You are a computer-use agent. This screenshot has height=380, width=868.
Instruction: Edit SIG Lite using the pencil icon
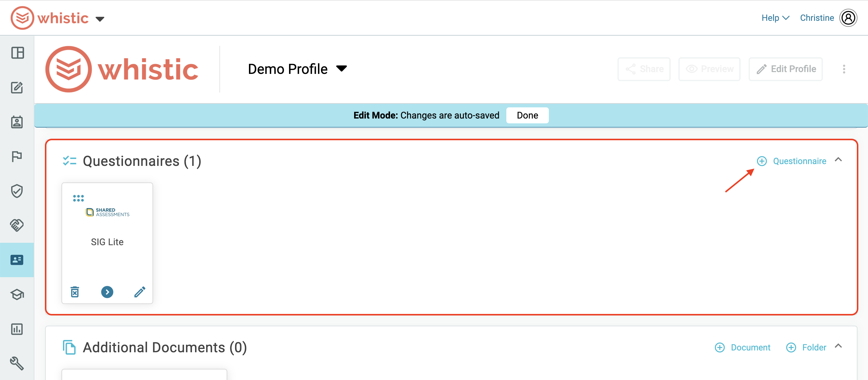click(x=140, y=292)
